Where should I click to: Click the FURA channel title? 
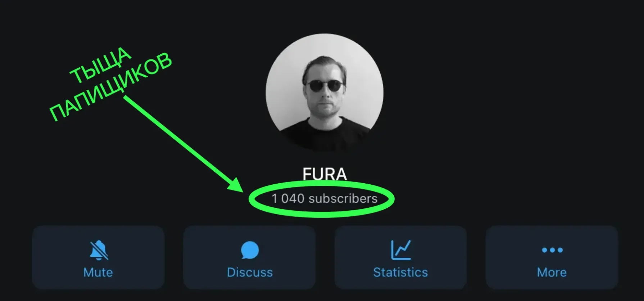[x=325, y=174]
